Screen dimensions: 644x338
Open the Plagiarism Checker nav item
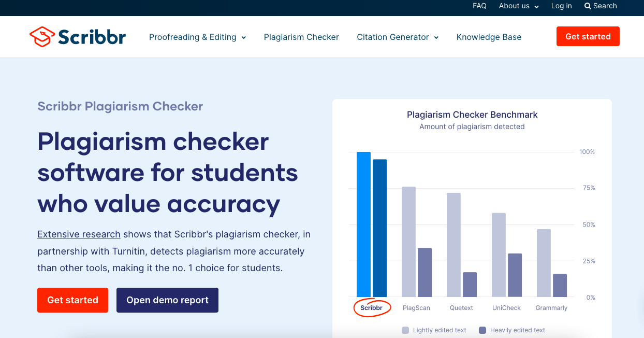click(x=301, y=37)
